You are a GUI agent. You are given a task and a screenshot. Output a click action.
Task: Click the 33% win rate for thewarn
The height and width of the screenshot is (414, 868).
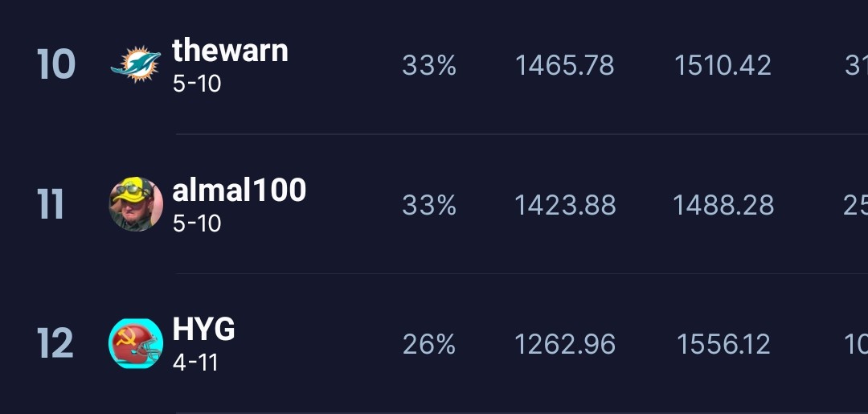coord(429,66)
